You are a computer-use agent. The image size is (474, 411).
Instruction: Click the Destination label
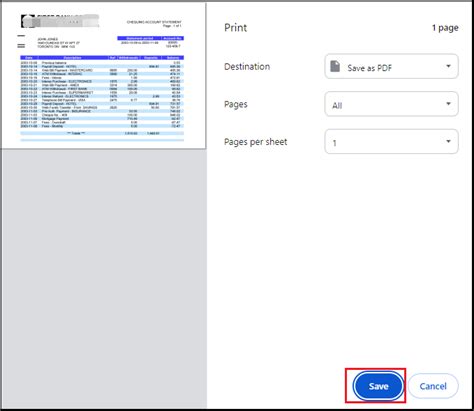[x=247, y=67]
